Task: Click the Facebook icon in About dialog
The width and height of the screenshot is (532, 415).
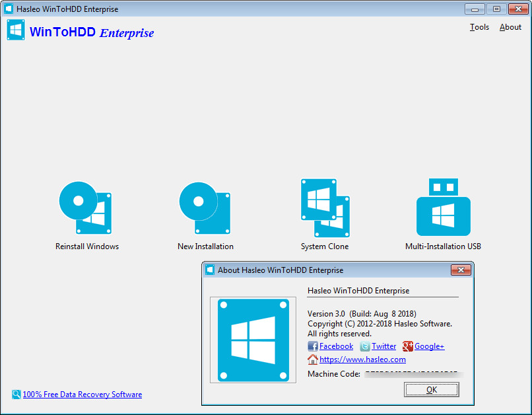Action: point(312,346)
